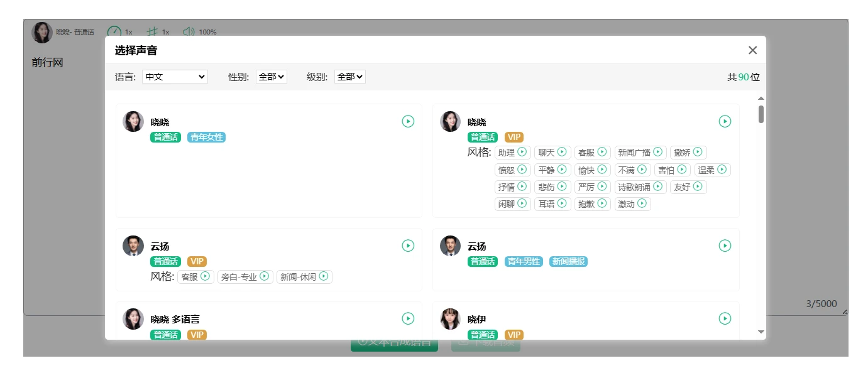The width and height of the screenshot is (868, 373).
Task: Play the 激动 style preview
Action: pyautogui.click(x=642, y=203)
